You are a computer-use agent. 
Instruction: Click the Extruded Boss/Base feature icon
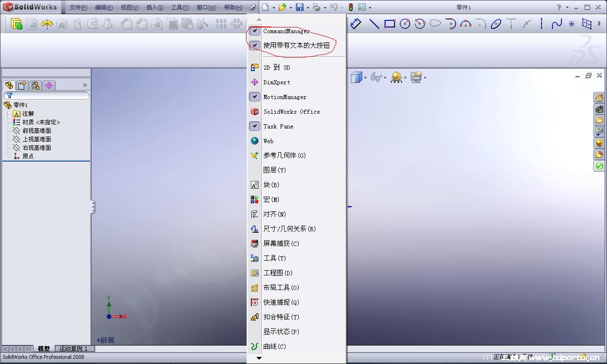coord(17,24)
